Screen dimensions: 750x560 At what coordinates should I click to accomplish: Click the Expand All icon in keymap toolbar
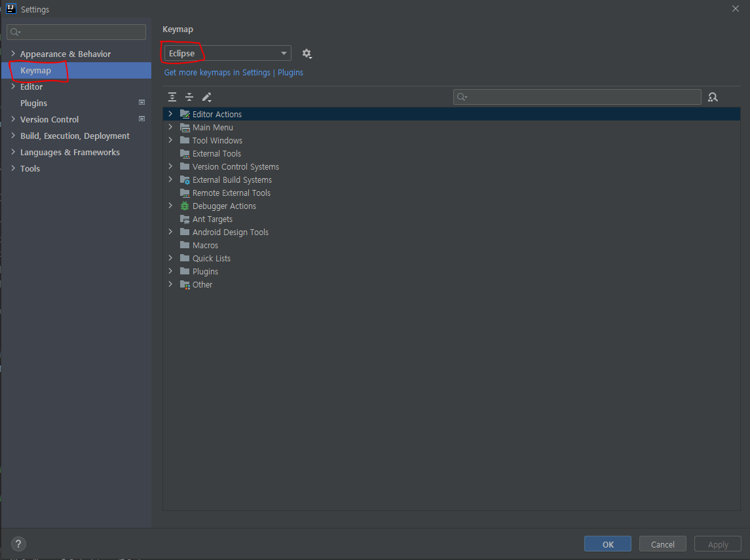tap(172, 97)
